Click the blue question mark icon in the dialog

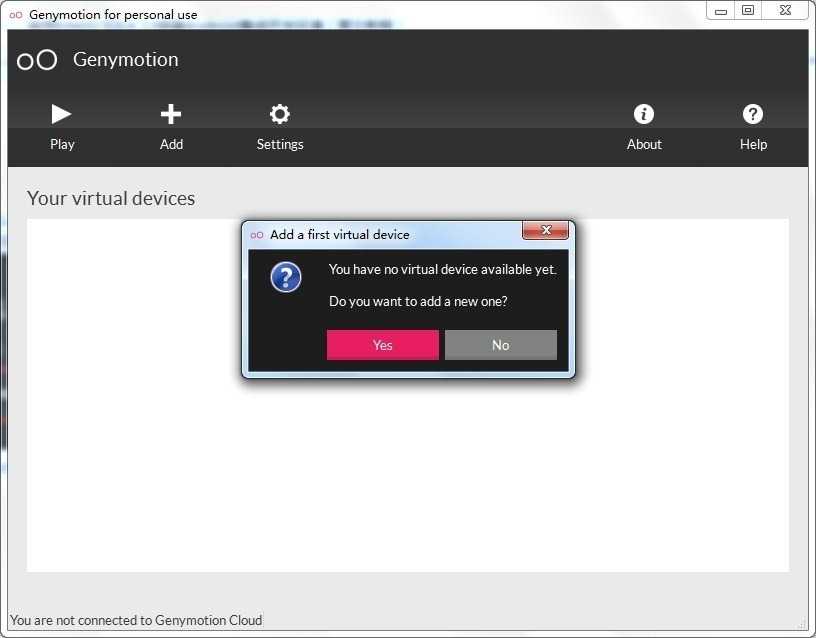pyautogui.click(x=286, y=277)
